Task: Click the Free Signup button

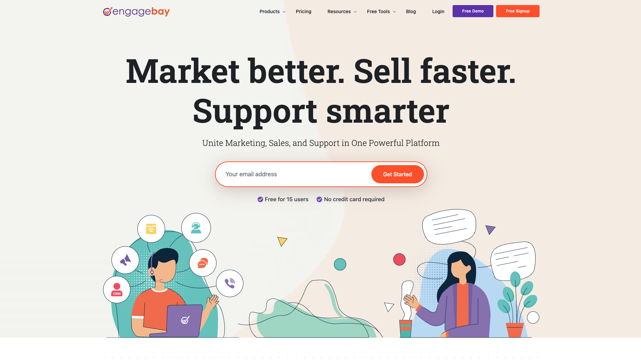Action: pos(518,11)
